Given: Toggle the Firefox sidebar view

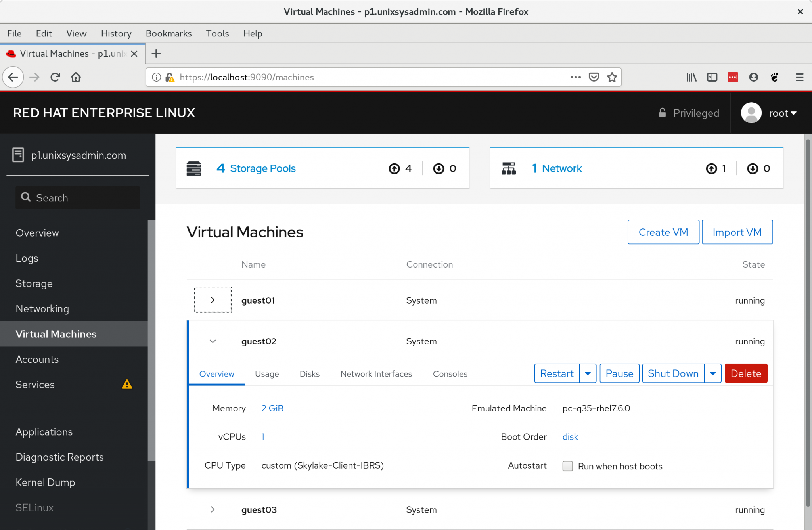Looking at the screenshot, I should (712, 77).
